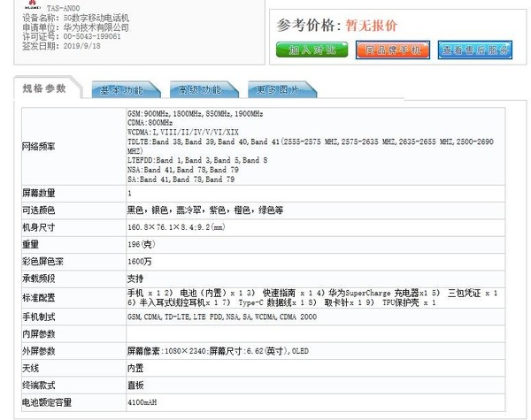Screen dimensions: 531x420
Task: Select the 1600万 value
Action: [140, 262]
